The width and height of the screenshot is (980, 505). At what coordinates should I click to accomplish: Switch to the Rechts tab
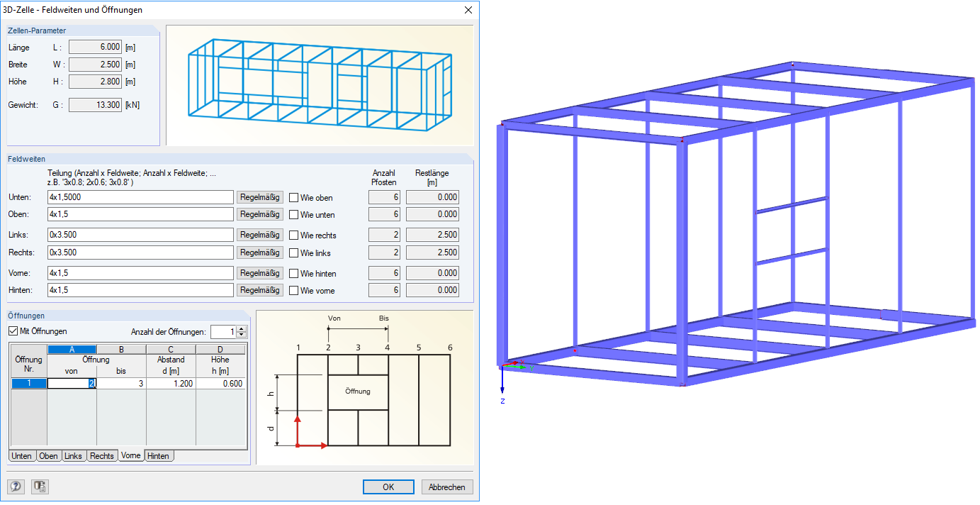click(x=102, y=456)
